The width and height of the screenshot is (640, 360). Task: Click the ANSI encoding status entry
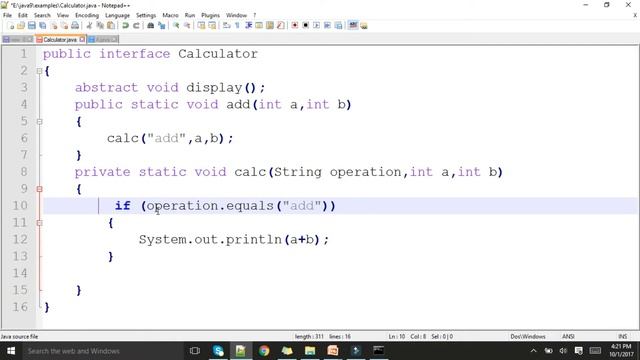pos(568,337)
